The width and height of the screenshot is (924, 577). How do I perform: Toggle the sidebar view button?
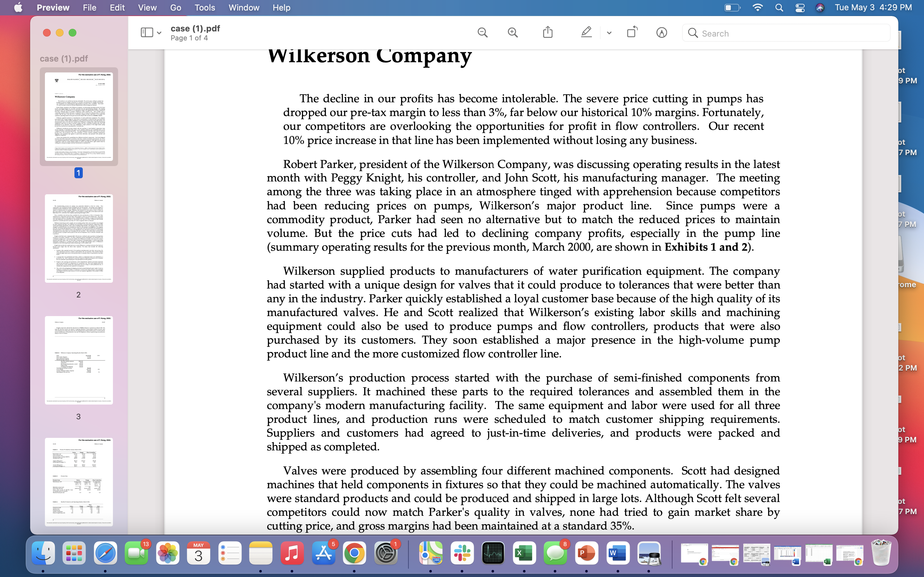click(147, 33)
